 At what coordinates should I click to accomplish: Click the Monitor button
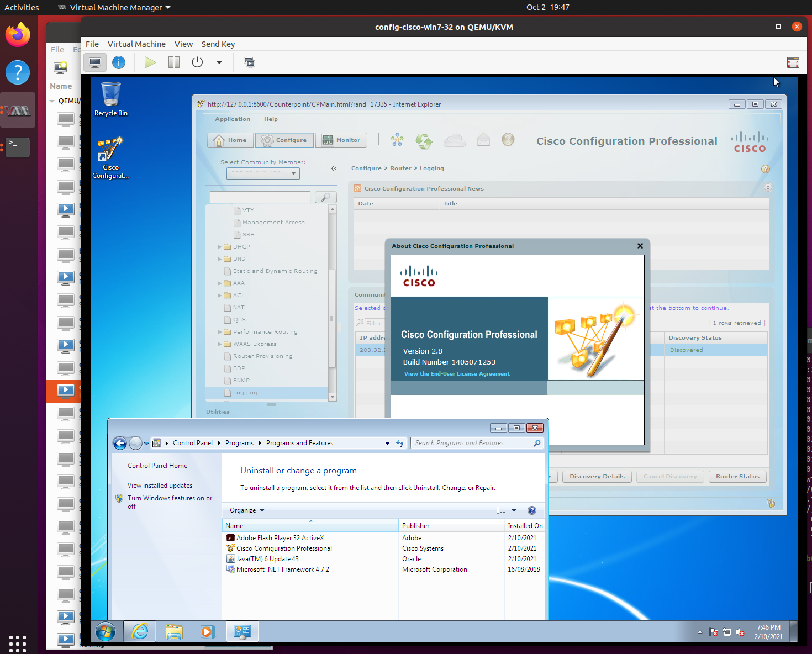[341, 140]
